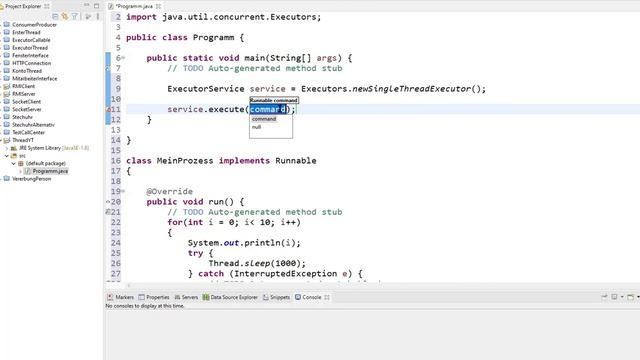Select HTTPConnection project
This screenshot has width=640, height=360.
(x=31, y=63)
